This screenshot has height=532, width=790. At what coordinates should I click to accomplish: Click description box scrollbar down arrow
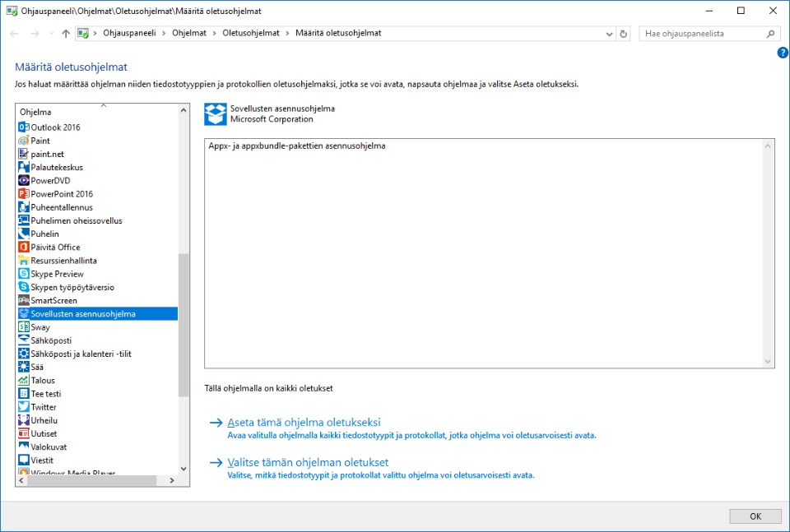point(768,361)
